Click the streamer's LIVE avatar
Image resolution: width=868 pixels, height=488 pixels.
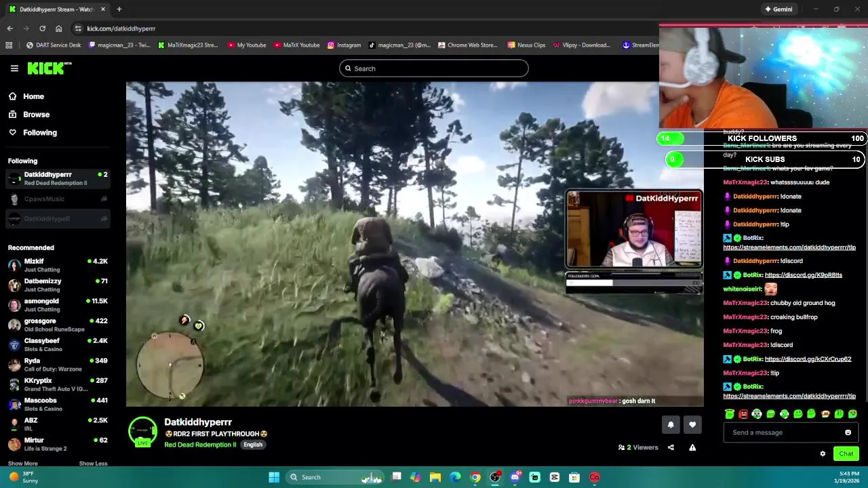coord(142,432)
